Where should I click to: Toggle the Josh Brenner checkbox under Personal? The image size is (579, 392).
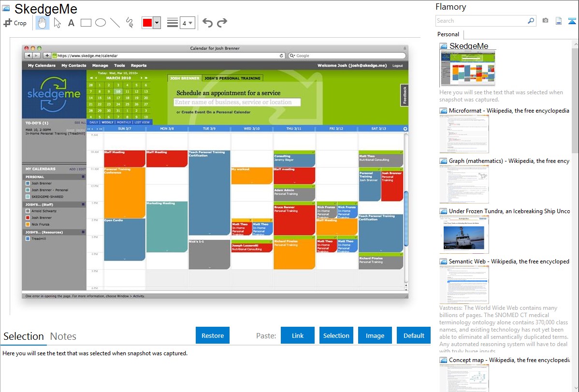(x=28, y=183)
